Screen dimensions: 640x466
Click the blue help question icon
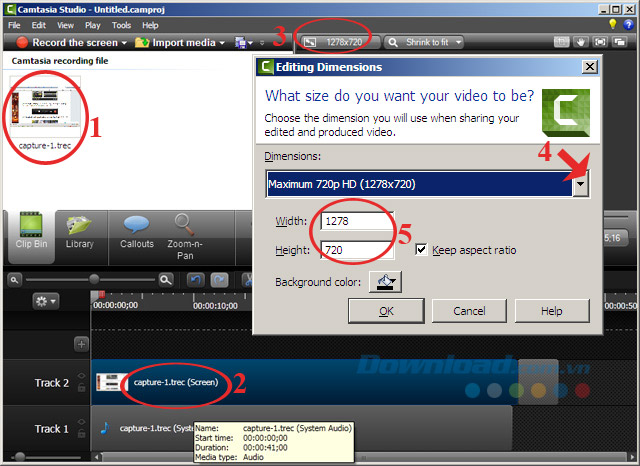click(x=628, y=24)
